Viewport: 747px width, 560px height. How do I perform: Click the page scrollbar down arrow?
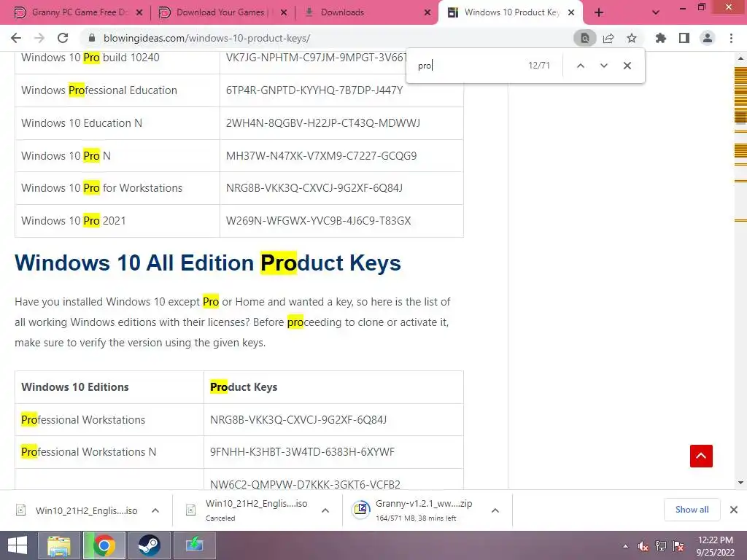(x=740, y=483)
